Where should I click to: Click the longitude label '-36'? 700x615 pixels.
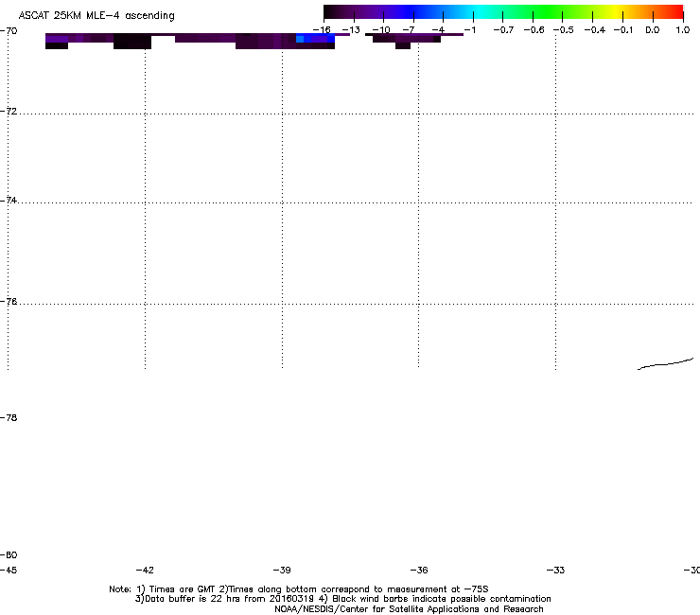pos(419,570)
